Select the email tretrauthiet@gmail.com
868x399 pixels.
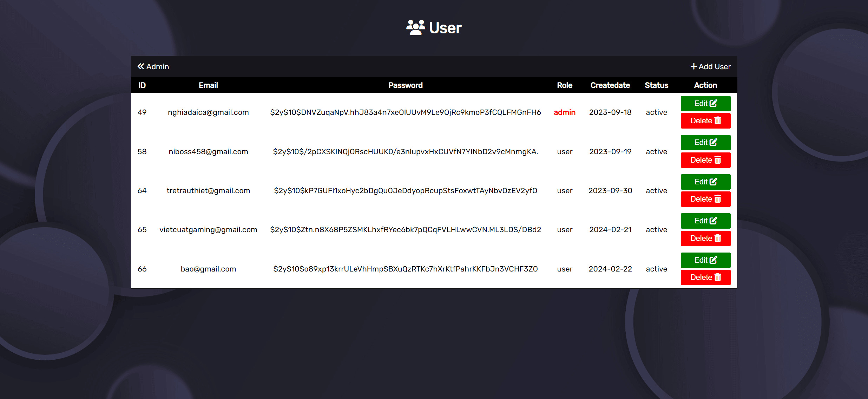(x=208, y=191)
